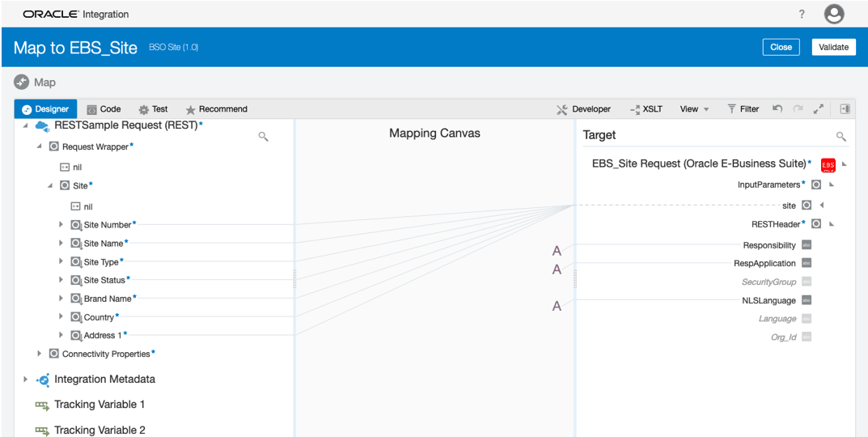Open the user profile avatar menu
The height and width of the screenshot is (437, 868).
pyautogui.click(x=834, y=15)
